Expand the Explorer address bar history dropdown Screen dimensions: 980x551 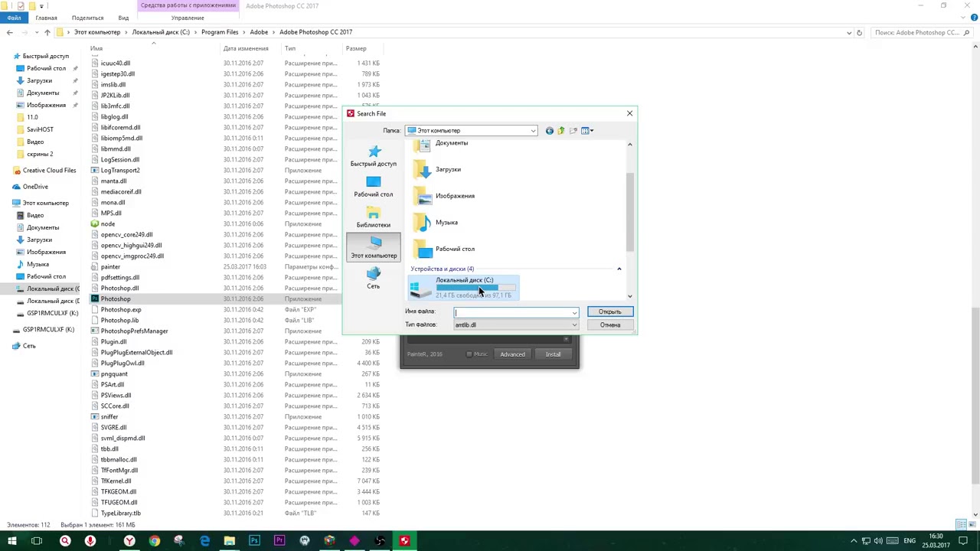[848, 32]
